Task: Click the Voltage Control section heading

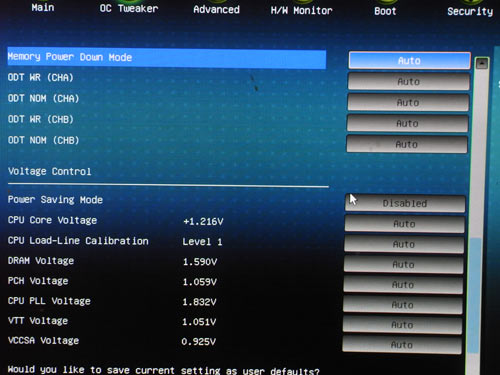Action: click(x=49, y=171)
